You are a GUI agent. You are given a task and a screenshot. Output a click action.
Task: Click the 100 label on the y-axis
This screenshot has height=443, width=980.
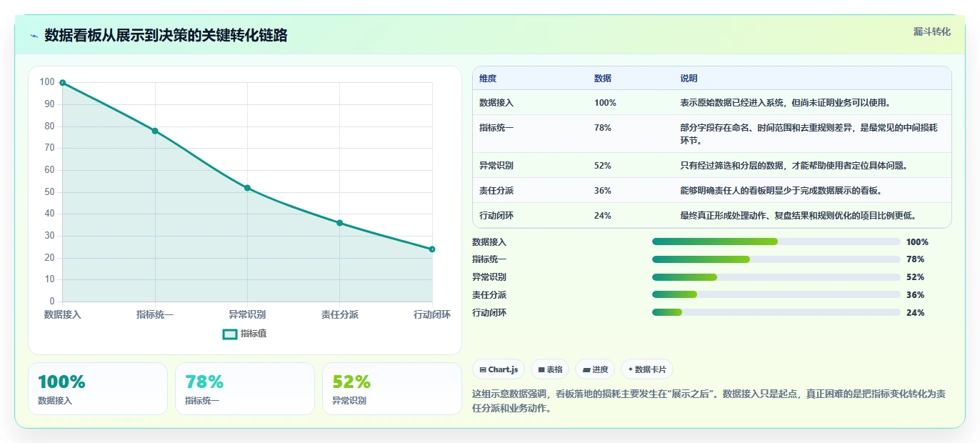click(47, 82)
